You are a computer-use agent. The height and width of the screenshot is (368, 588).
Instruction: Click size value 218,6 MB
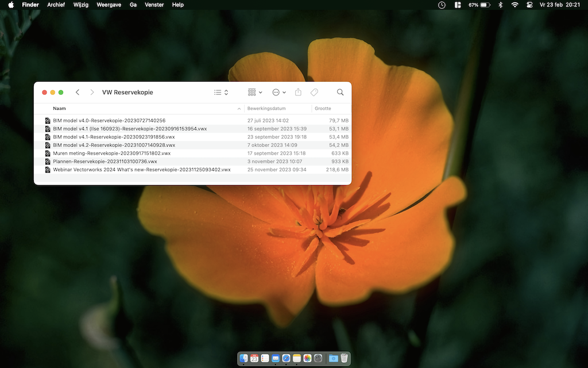[337, 170]
